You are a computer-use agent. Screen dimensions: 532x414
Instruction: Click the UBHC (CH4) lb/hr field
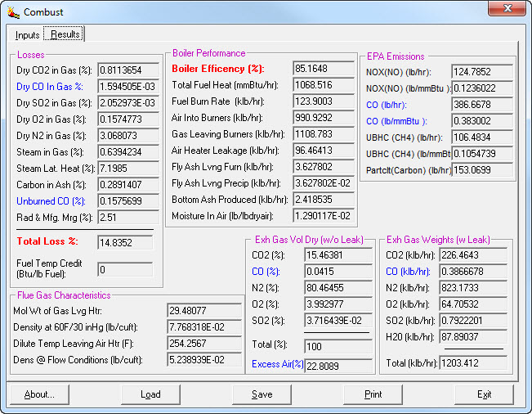tap(482, 137)
